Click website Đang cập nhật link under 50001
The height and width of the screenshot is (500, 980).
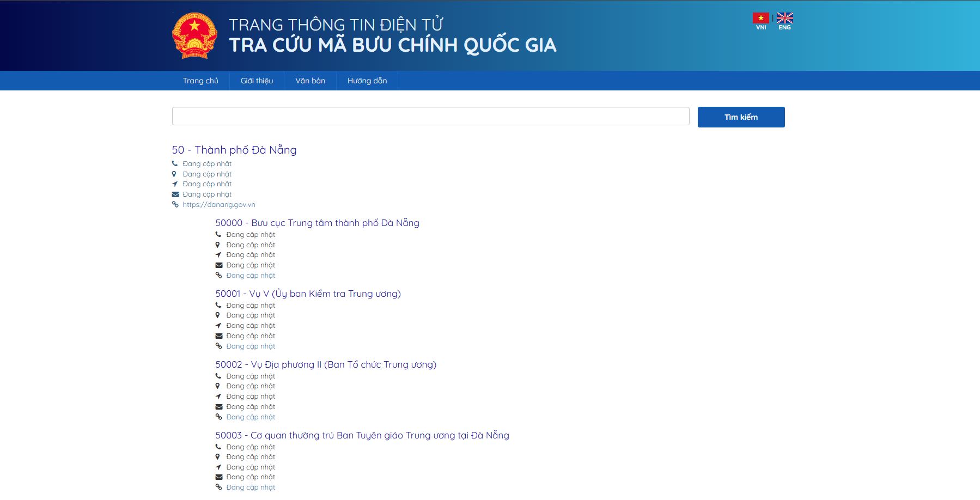coord(251,346)
